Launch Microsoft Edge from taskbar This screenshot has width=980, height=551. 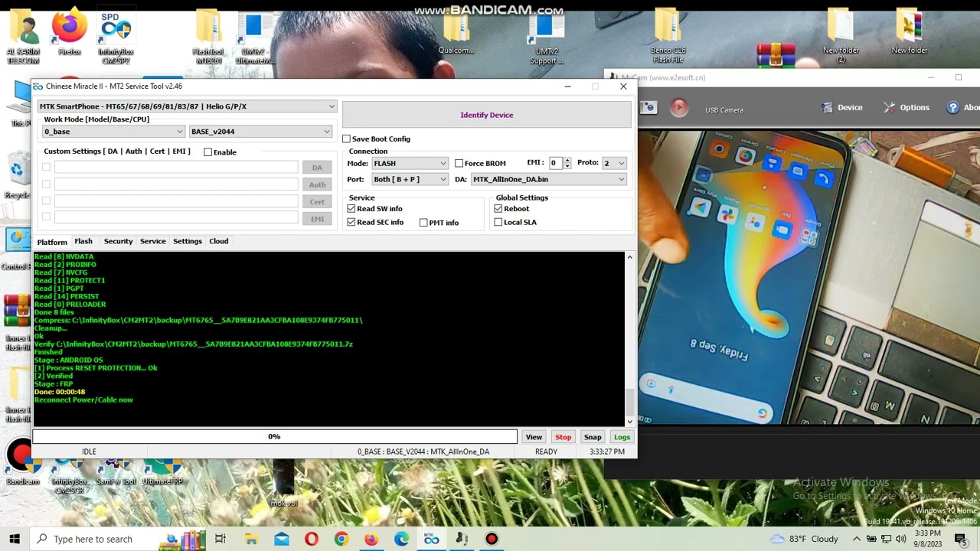tap(401, 539)
